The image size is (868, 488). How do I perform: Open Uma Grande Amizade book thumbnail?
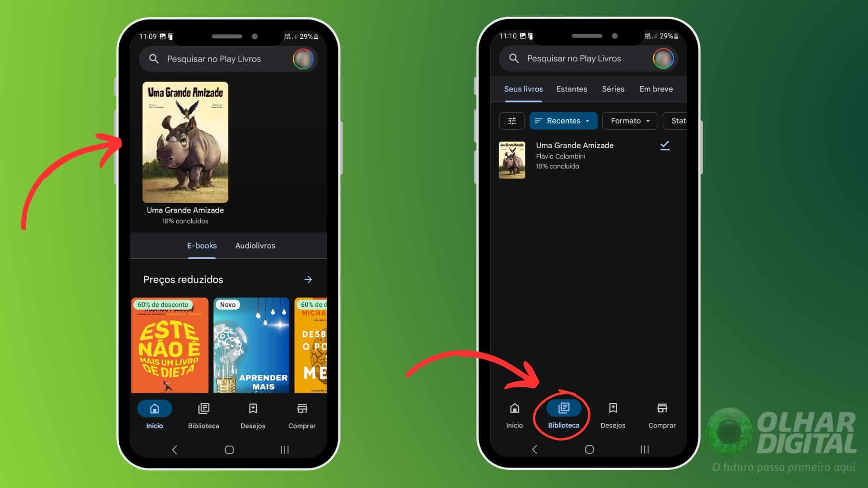click(x=185, y=141)
